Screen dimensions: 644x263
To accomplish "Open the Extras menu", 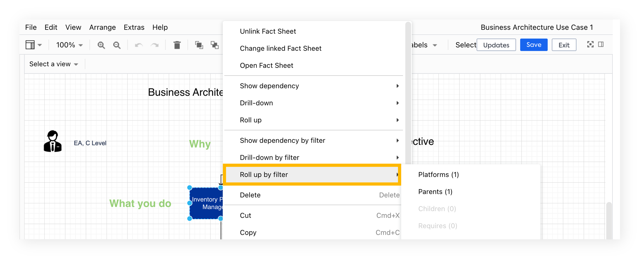I will [x=134, y=27].
